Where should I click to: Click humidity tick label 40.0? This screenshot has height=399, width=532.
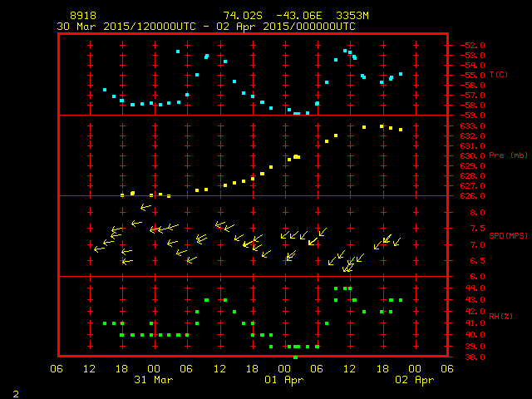[475, 335]
